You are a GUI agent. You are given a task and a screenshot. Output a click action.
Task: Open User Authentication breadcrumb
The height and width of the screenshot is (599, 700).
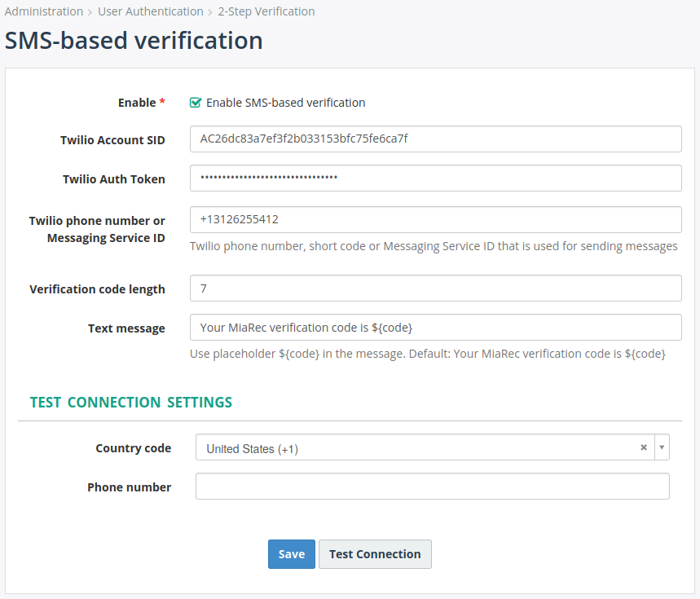tap(151, 11)
